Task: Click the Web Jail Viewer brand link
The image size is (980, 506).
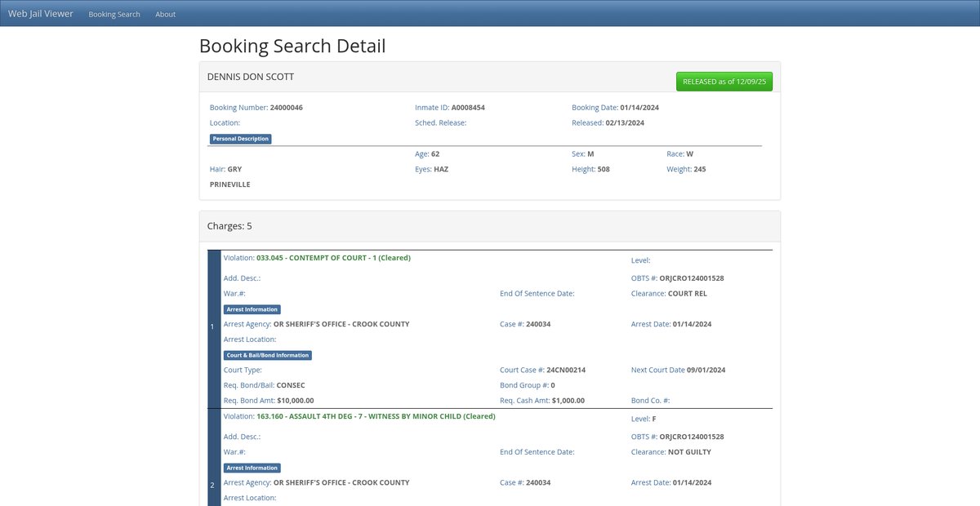Action: pyautogui.click(x=41, y=14)
